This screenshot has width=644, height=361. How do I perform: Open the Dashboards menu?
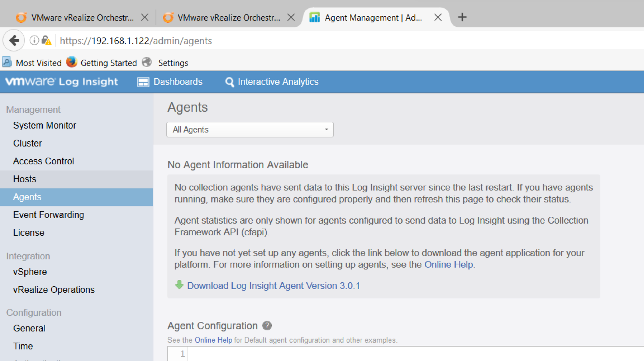[170, 82]
